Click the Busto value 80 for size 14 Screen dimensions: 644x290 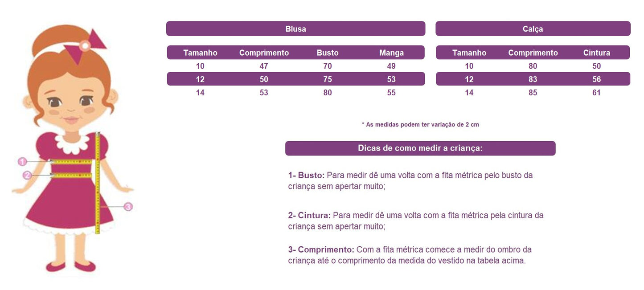click(x=328, y=93)
